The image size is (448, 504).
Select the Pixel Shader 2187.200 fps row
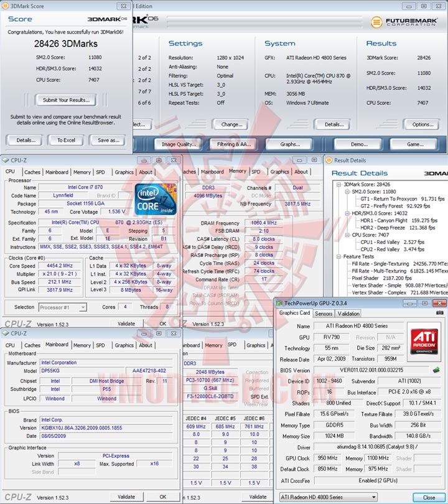381,278
